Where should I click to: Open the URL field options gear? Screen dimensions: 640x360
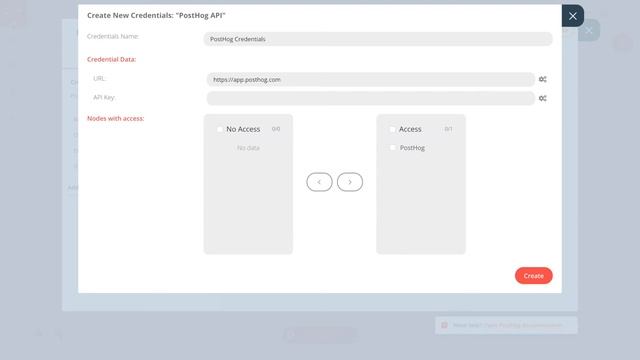click(542, 79)
